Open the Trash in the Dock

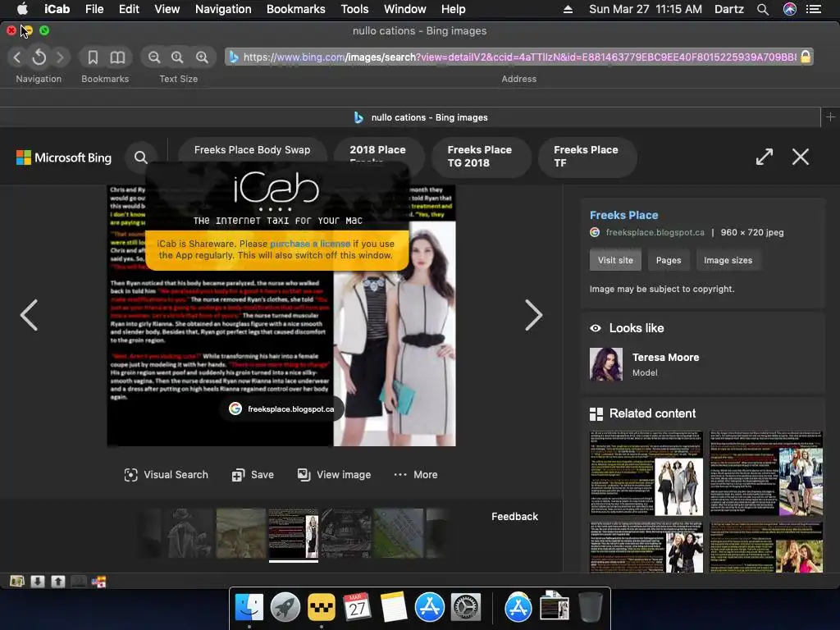click(x=591, y=608)
